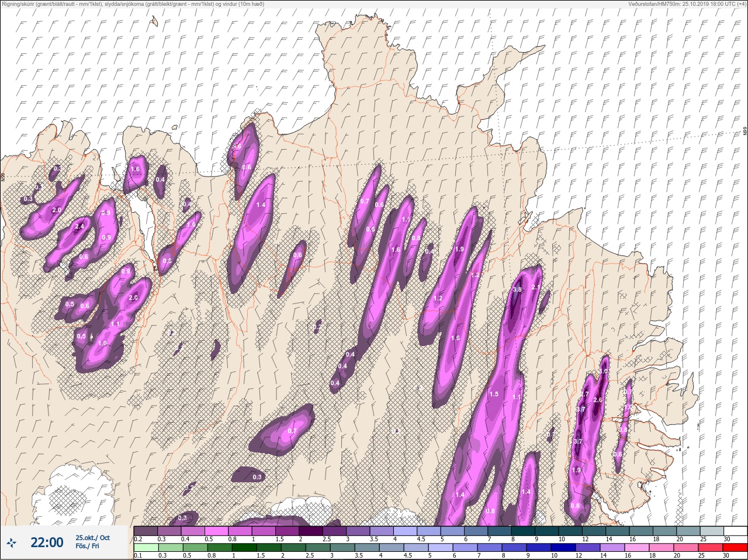748x560 pixels.
Task: Pick the darkest green 1–1.5 swatch in the green legend row
Action: coord(244,548)
